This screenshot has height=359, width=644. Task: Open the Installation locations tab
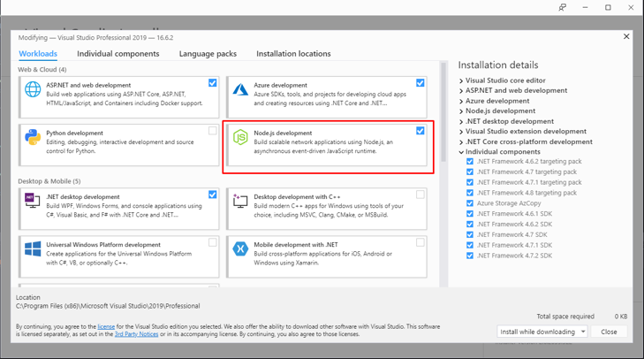tap(293, 54)
